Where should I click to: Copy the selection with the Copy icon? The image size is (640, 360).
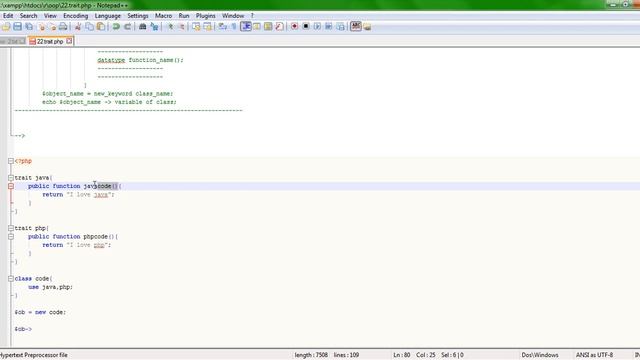point(89,27)
